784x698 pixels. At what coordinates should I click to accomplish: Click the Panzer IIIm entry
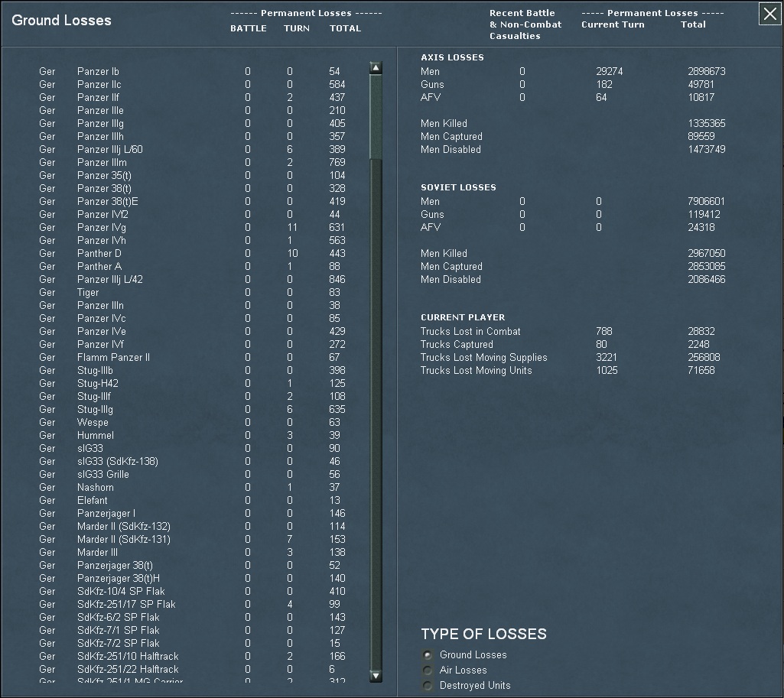(x=102, y=162)
